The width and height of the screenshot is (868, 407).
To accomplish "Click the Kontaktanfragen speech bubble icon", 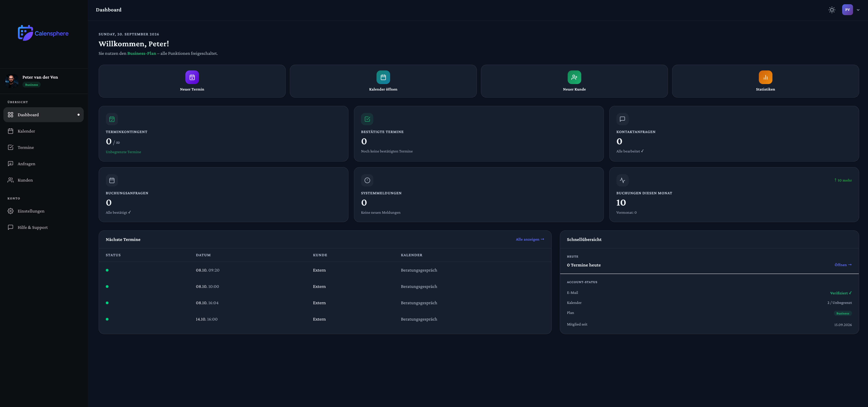I will pos(622,119).
